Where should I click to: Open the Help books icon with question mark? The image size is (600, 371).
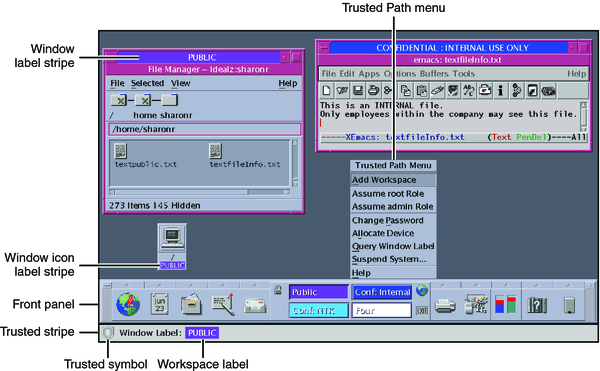tap(537, 305)
